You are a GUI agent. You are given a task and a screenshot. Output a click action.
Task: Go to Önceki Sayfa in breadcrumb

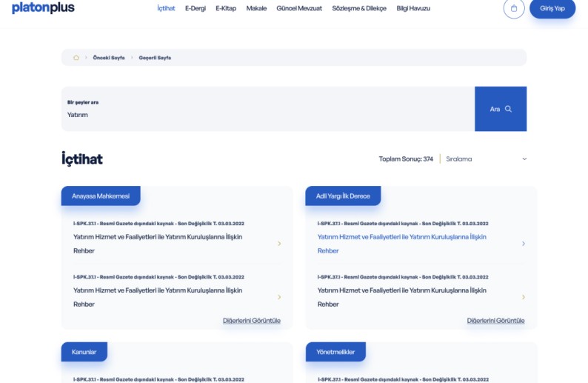coord(109,58)
